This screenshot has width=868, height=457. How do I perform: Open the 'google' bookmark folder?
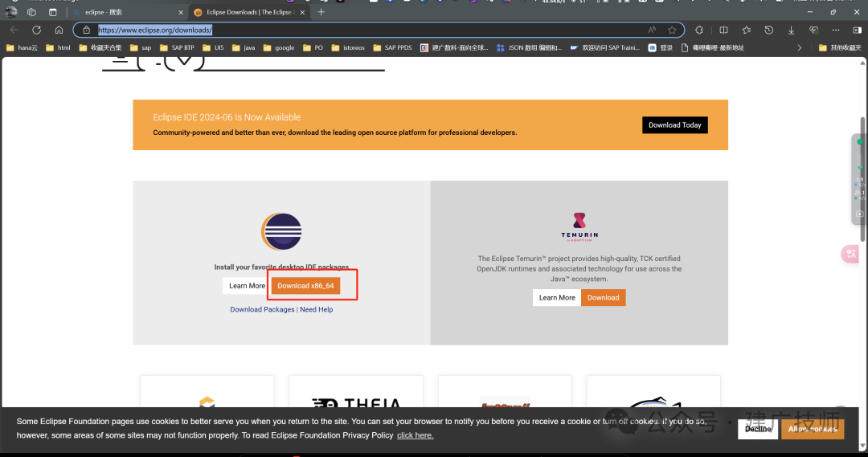coord(279,47)
